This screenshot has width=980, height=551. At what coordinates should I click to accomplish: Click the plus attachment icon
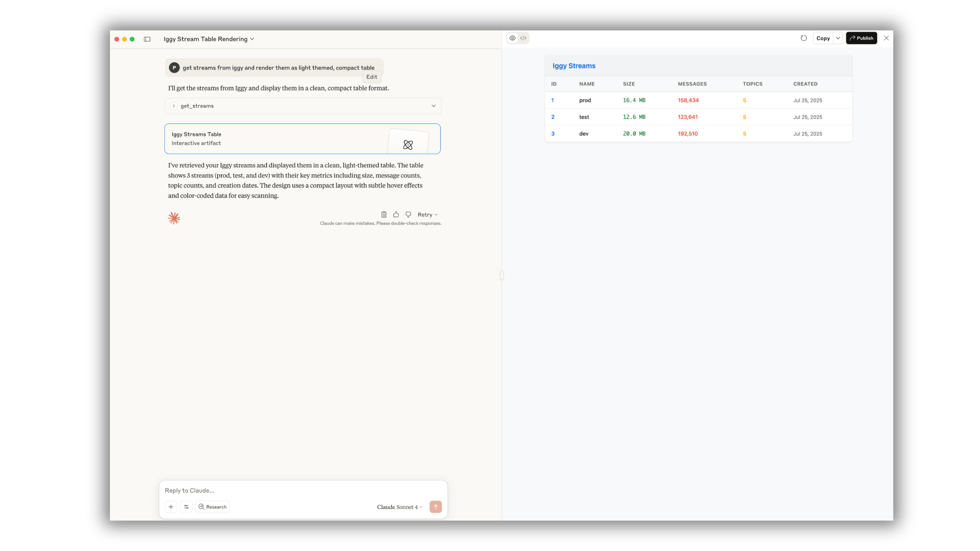(171, 507)
